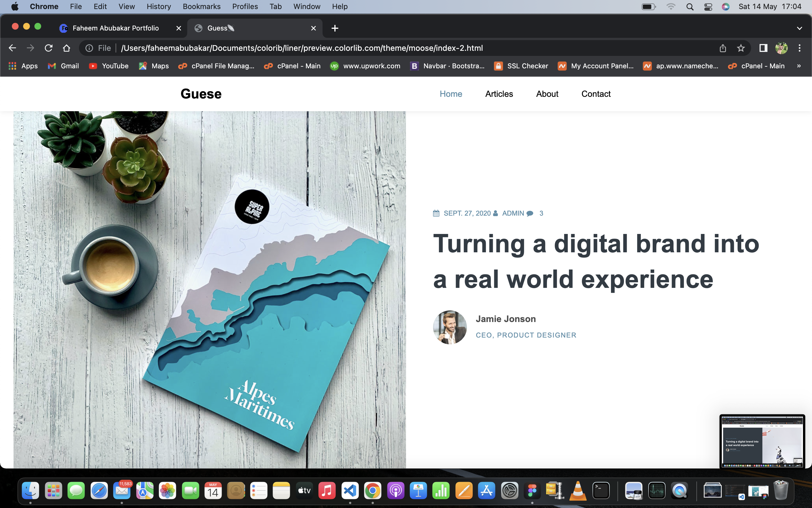Open Terminal in the Dock
The width and height of the screenshot is (812, 508).
[601, 491]
